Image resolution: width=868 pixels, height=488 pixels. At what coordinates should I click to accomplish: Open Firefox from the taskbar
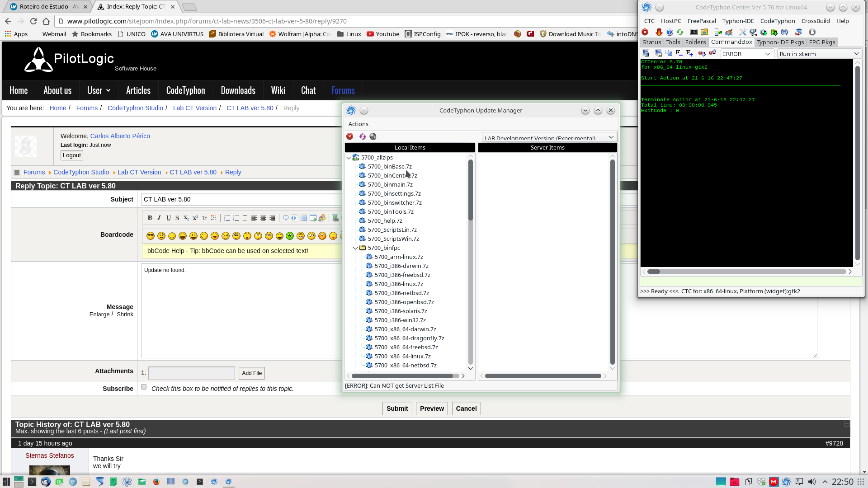coord(156,482)
